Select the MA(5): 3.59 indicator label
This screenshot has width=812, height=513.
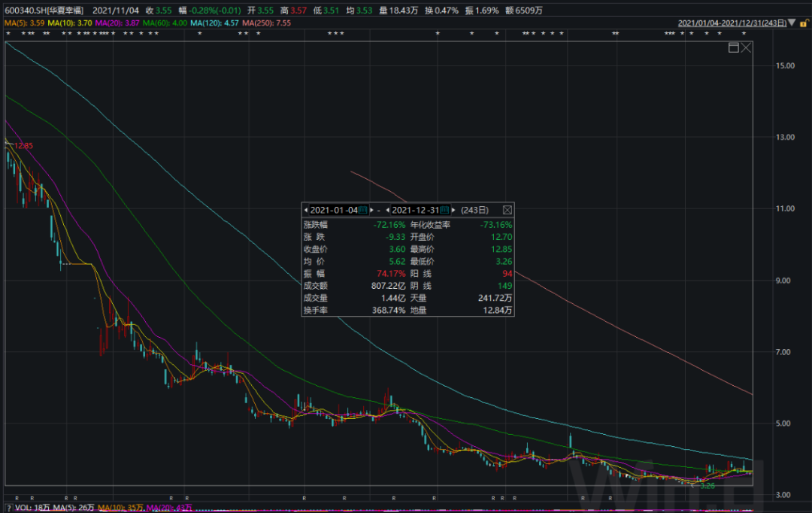[24, 23]
